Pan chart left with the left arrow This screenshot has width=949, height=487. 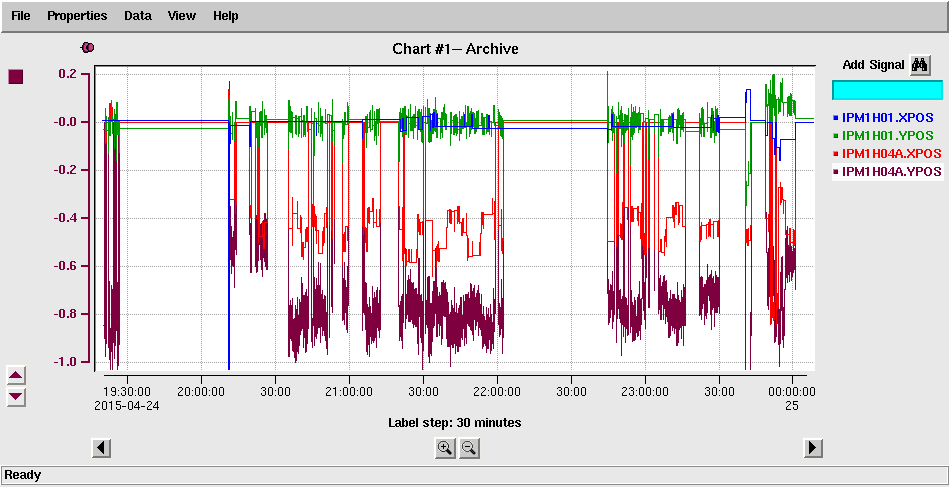coord(102,448)
